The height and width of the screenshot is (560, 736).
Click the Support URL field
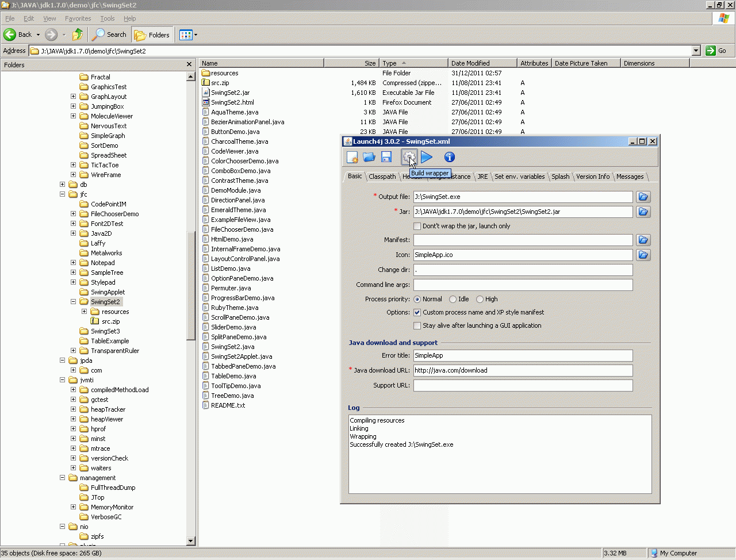[x=523, y=385]
